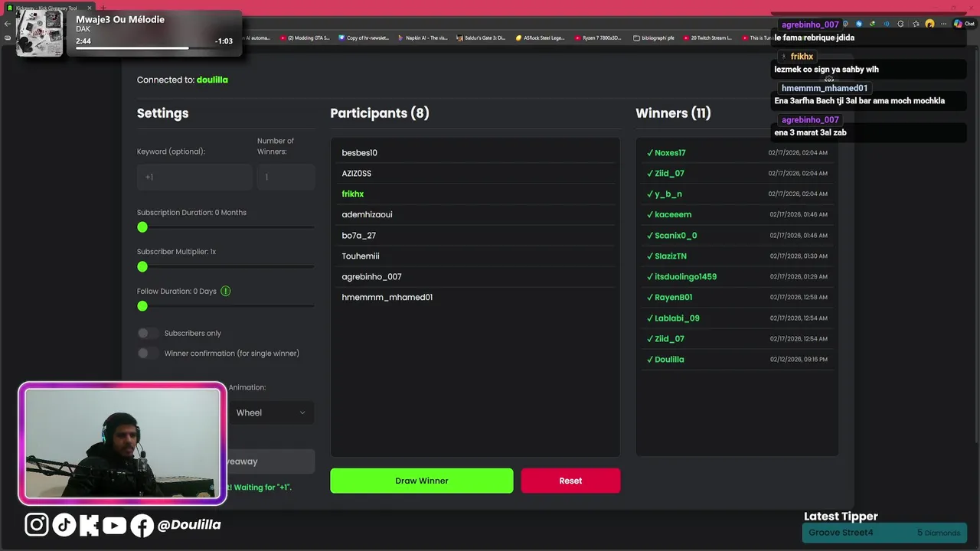This screenshot has width=980, height=551.
Task: Open the ASRock Steel Lege bookmark
Action: pyautogui.click(x=541, y=37)
